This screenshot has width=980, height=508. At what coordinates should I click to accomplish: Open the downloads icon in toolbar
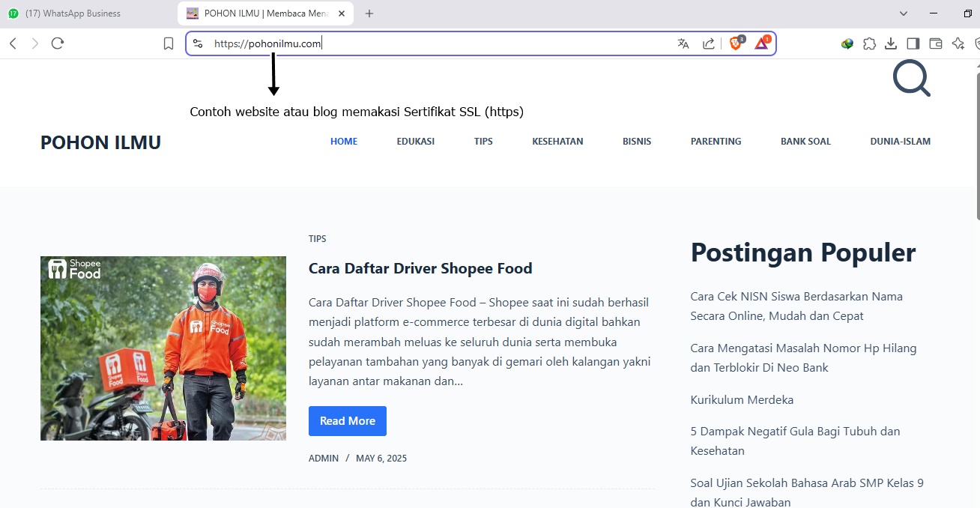(891, 43)
